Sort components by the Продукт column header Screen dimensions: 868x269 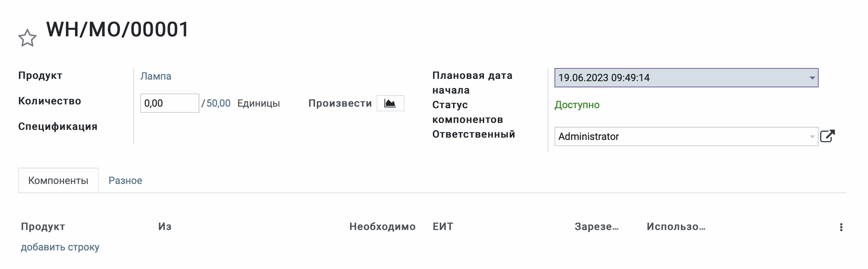[43, 227]
